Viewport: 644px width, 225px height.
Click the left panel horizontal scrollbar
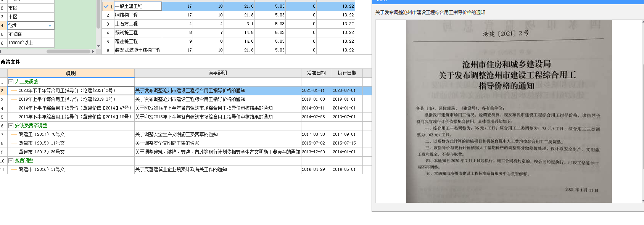click(x=68, y=51)
